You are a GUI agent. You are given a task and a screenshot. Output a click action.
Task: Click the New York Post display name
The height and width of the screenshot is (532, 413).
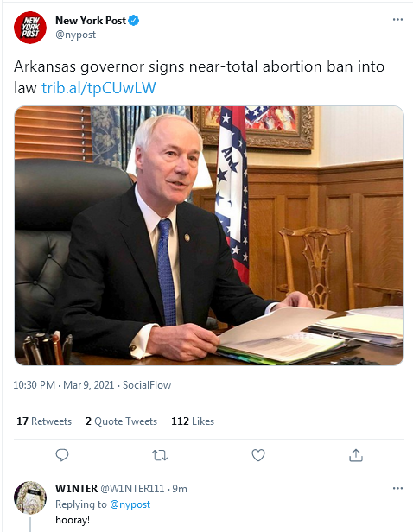click(91, 21)
